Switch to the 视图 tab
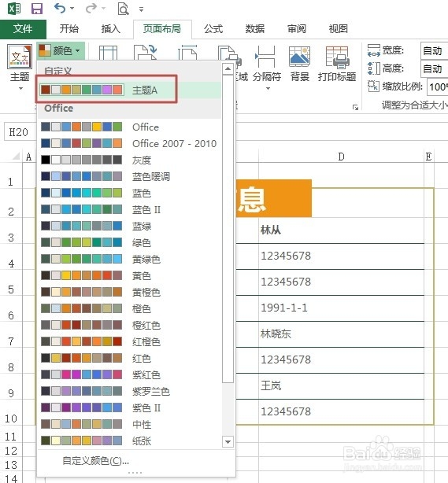 pos(339,29)
